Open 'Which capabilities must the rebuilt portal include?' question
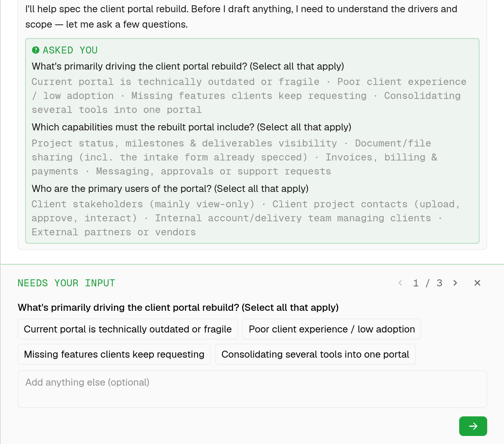 [191, 127]
